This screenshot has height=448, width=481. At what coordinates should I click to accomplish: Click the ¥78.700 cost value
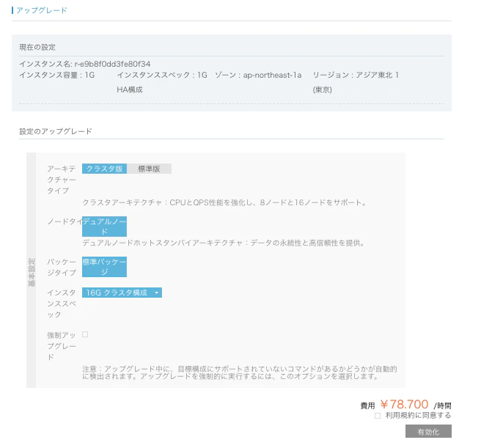pyautogui.click(x=404, y=404)
